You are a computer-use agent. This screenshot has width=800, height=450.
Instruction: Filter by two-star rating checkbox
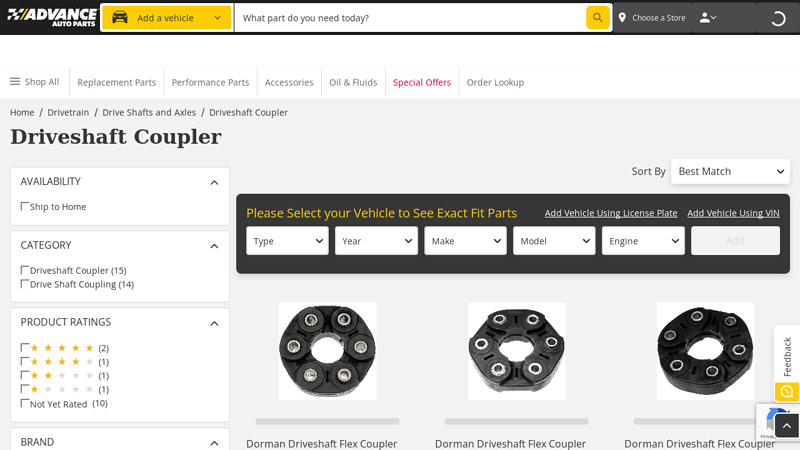click(24, 375)
